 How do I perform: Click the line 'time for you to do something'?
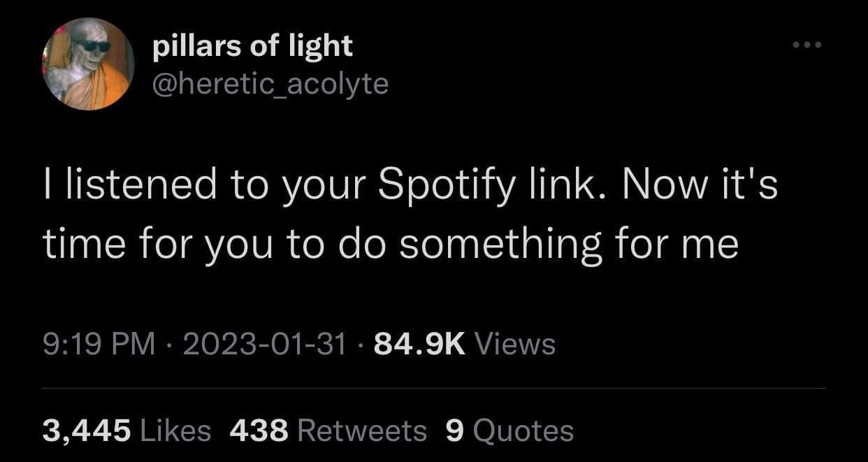pyautogui.click(x=390, y=245)
